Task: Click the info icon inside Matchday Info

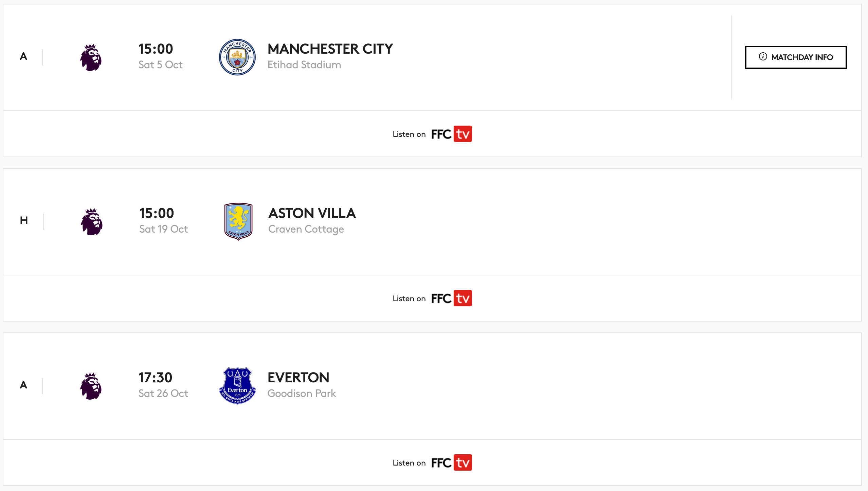Action: pos(763,56)
